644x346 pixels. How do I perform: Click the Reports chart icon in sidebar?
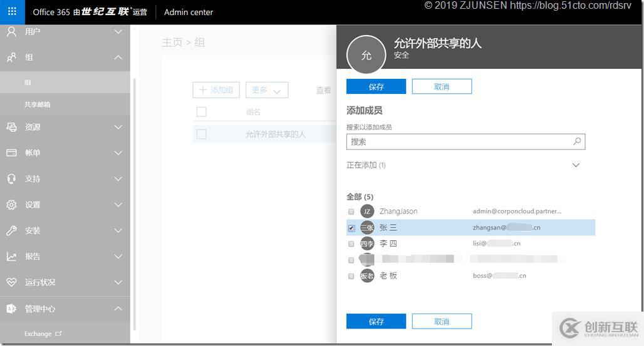click(11, 257)
